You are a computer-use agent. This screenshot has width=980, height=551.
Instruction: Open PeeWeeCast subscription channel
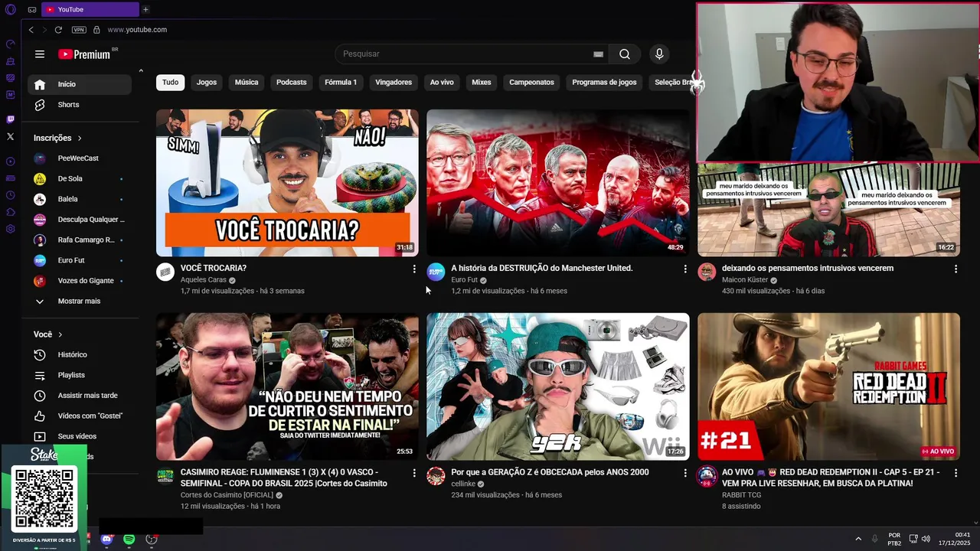point(80,158)
